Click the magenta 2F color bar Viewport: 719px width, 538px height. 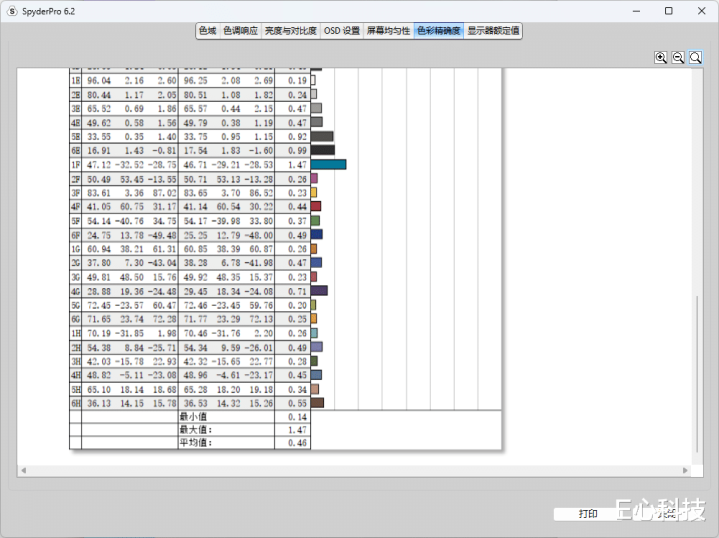coord(314,178)
